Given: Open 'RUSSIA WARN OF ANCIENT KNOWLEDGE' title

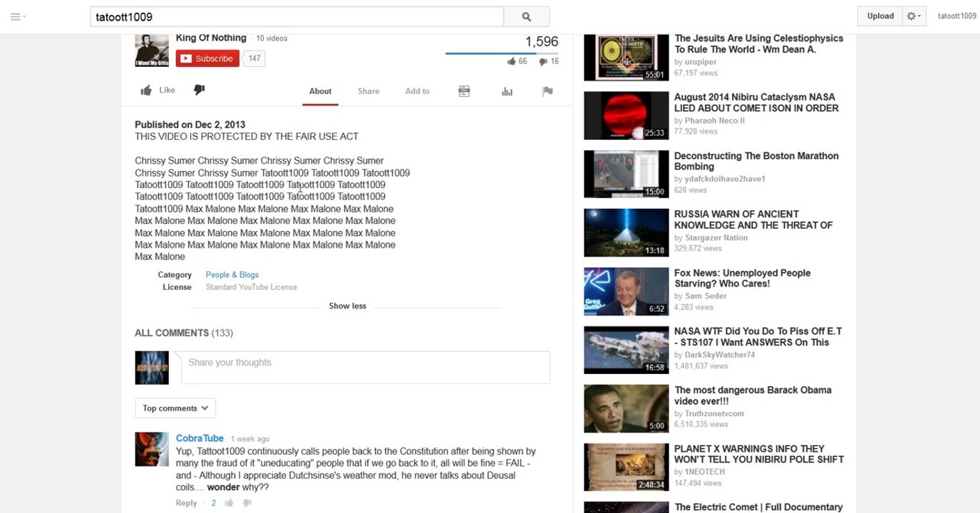Looking at the screenshot, I should [x=753, y=219].
